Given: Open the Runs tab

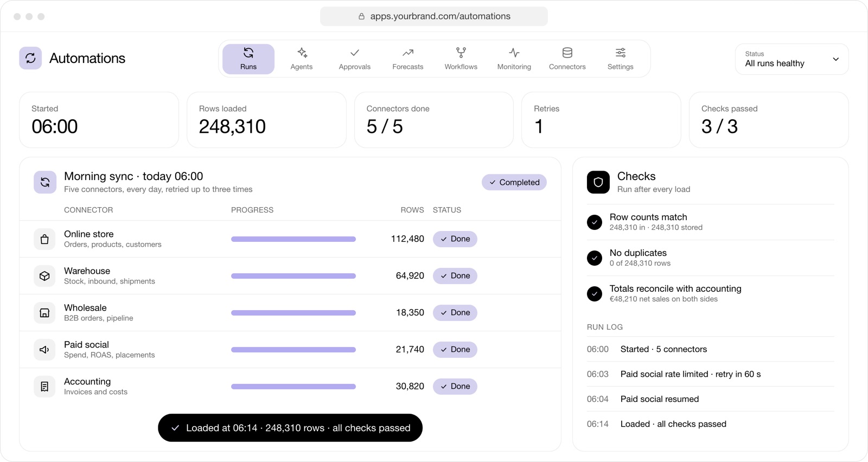Looking at the screenshot, I should 248,59.
